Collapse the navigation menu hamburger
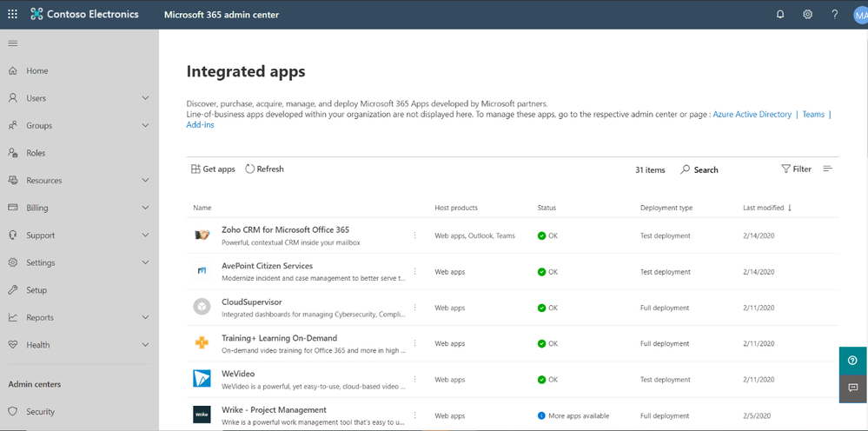This screenshot has height=431, width=868. pyautogui.click(x=13, y=43)
